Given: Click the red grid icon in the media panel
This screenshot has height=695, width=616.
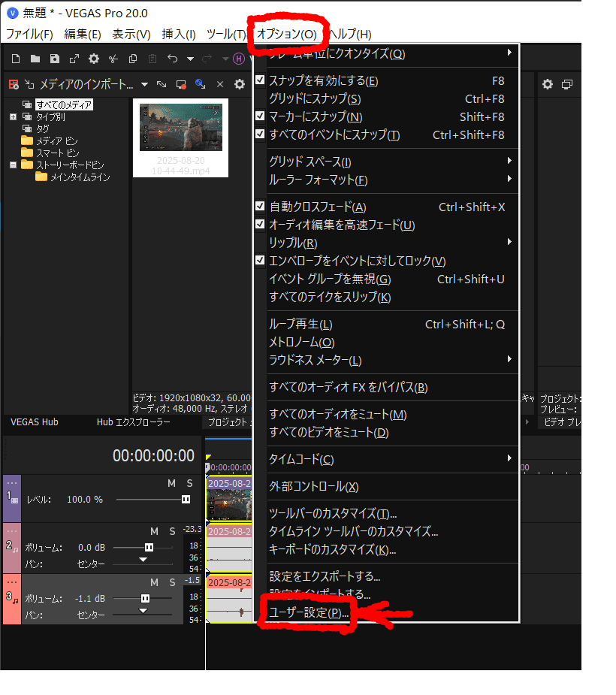Looking at the screenshot, I should click(14, 84).
